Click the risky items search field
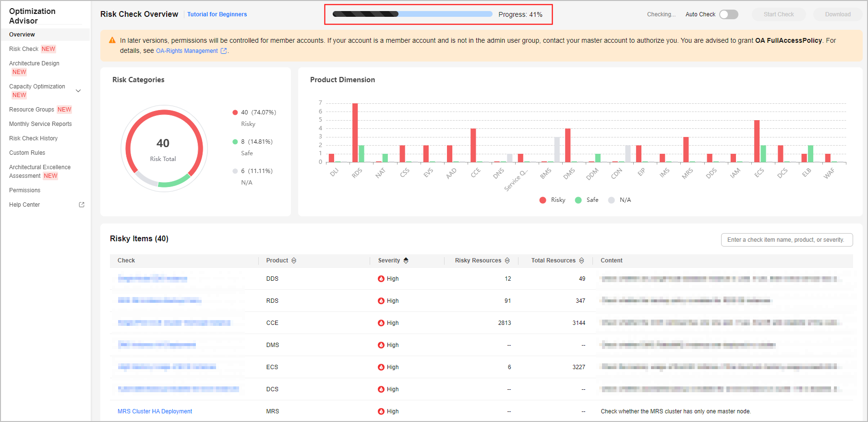Viewport: 868px width, 422px height. point(786,240)
